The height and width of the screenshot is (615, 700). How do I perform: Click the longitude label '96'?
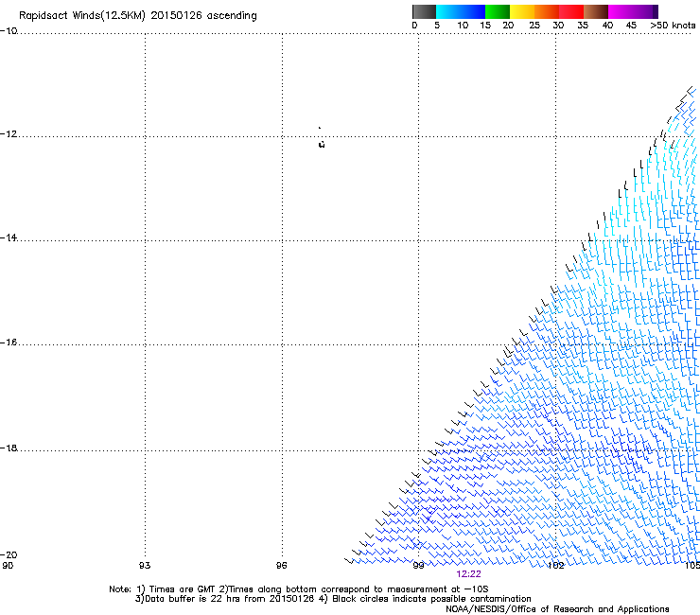(281, 566)
